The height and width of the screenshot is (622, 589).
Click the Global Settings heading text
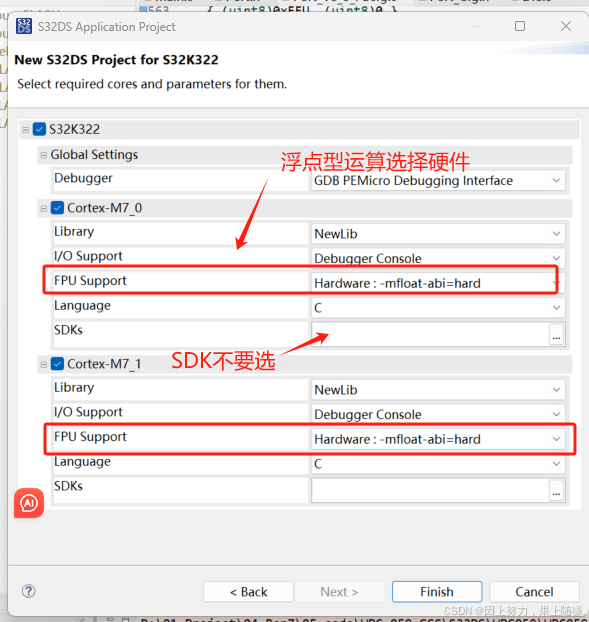(x=94, y=155)
